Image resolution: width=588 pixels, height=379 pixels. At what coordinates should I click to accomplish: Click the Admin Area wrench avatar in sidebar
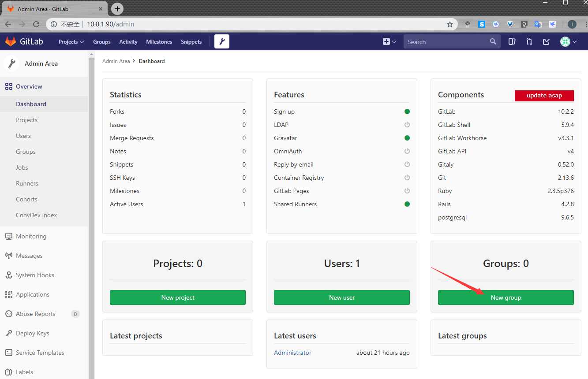click(11, 63)
